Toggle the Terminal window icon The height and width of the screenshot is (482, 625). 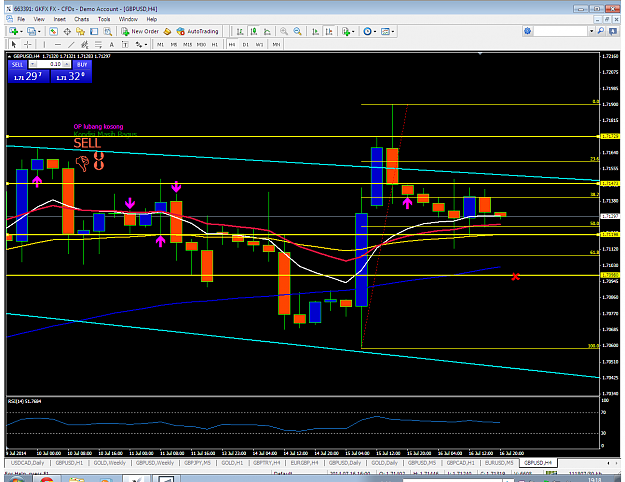pyautogui.click(x=94, y=31)
